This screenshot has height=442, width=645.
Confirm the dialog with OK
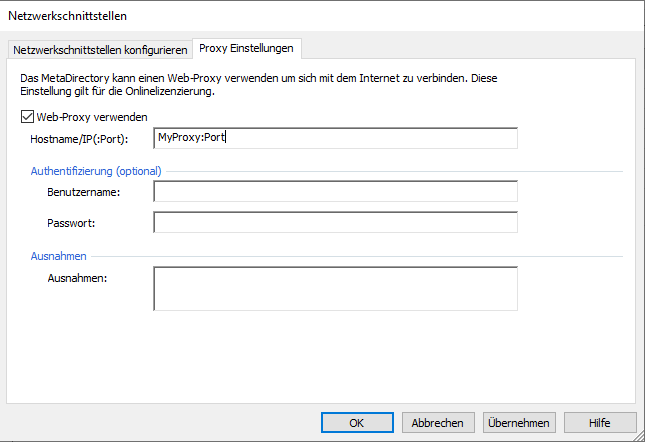[x=357, y=422]
